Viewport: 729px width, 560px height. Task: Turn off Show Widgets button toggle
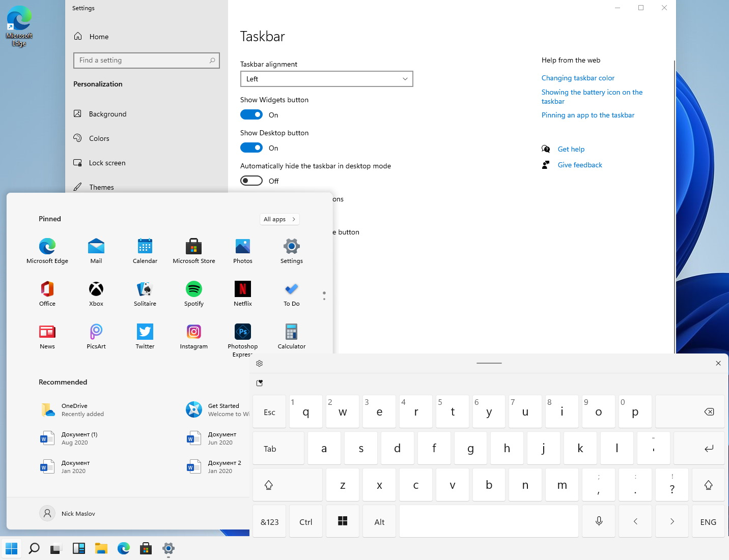[x=251, y=115]
